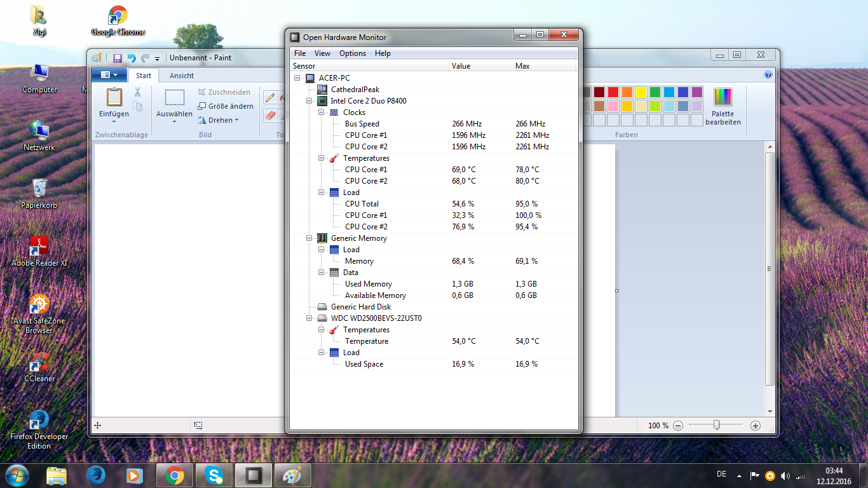Click the Save icon in Paint's title bar

[117, 58]
